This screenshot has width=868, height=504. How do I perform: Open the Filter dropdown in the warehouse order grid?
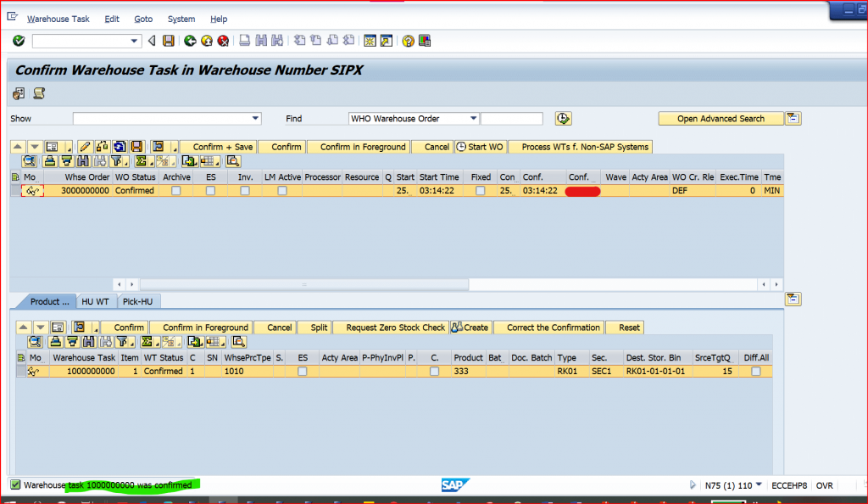126,162
